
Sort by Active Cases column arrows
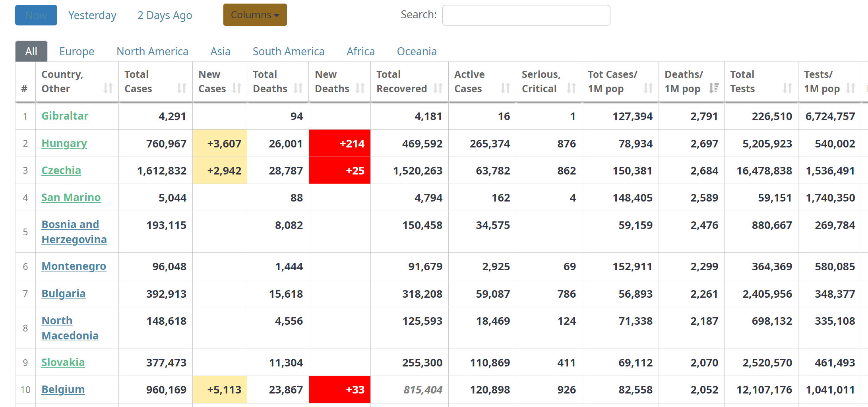point(506,88)
